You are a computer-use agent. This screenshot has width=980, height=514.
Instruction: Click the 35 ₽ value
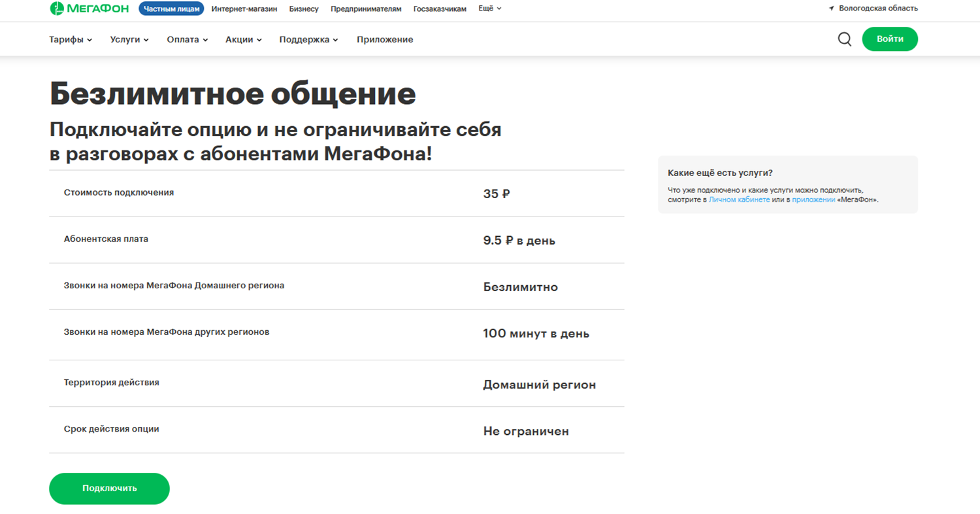497,194
